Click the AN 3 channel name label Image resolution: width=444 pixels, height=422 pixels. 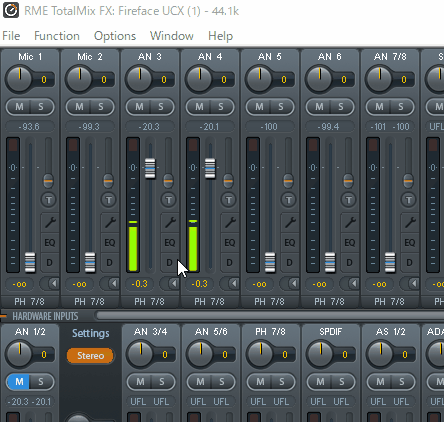[150, 57]
